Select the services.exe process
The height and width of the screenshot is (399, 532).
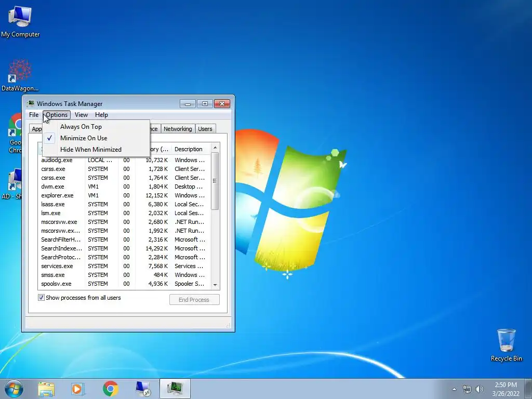pos(124,265)
